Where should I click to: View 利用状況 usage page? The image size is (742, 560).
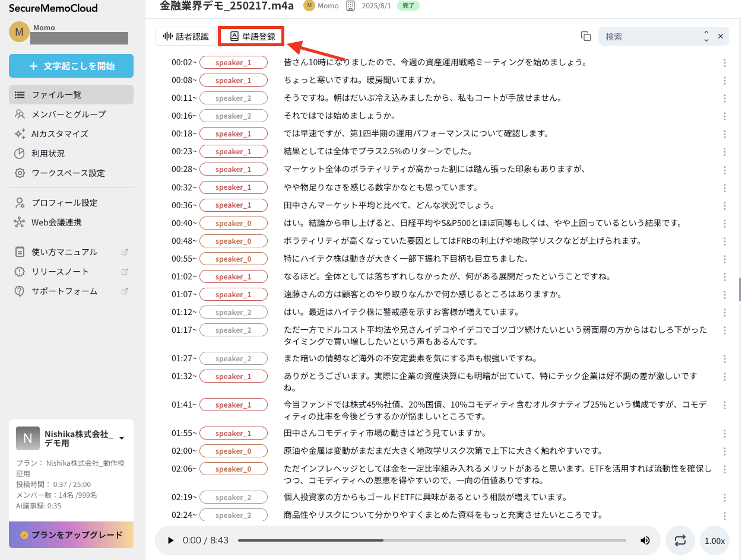(47, 153)
